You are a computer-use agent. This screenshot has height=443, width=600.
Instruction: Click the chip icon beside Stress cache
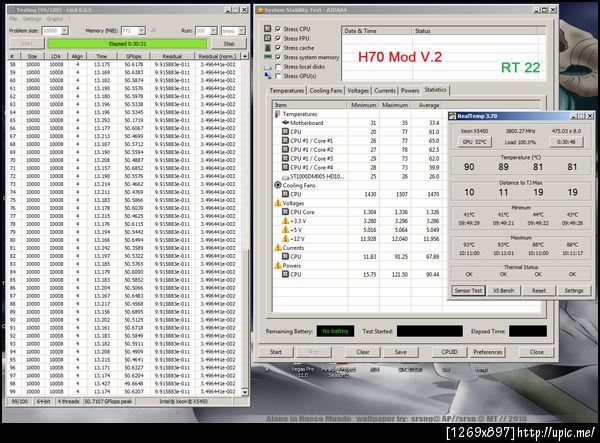coord(267,47)
